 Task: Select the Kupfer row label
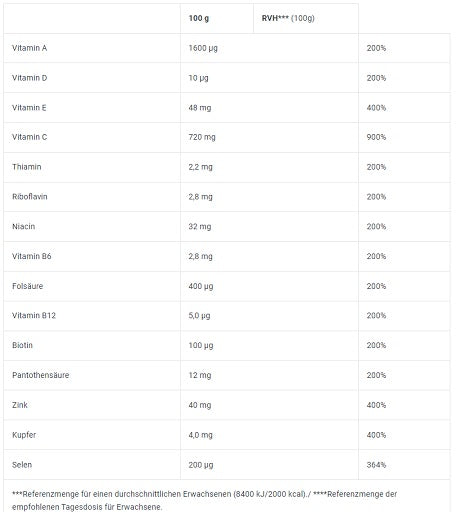pos(24,435)
